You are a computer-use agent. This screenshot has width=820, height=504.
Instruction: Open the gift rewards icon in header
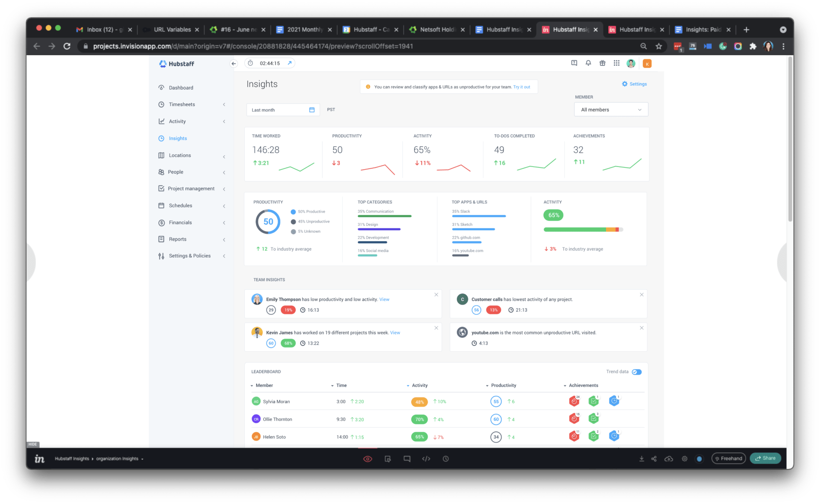click(602, 63)
